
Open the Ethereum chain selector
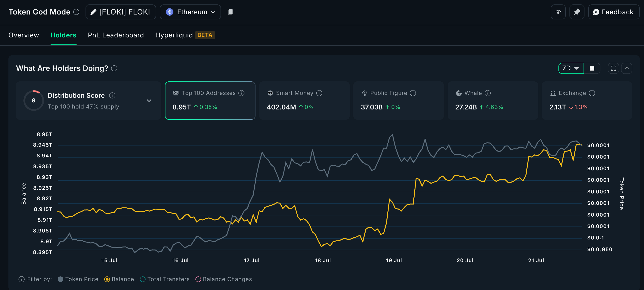(x=190, y=12)
